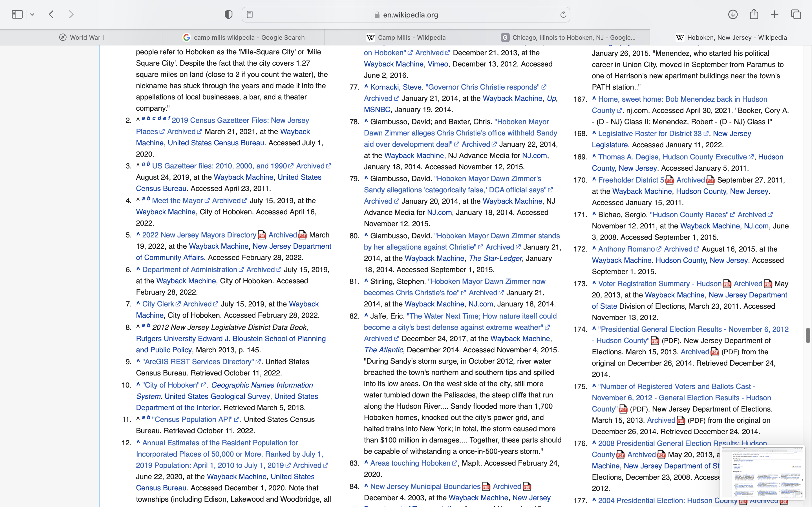The height and width of the screenshot is (507, 812).
Task: Reload the page with the refresh icon
Action: point(563,14)
